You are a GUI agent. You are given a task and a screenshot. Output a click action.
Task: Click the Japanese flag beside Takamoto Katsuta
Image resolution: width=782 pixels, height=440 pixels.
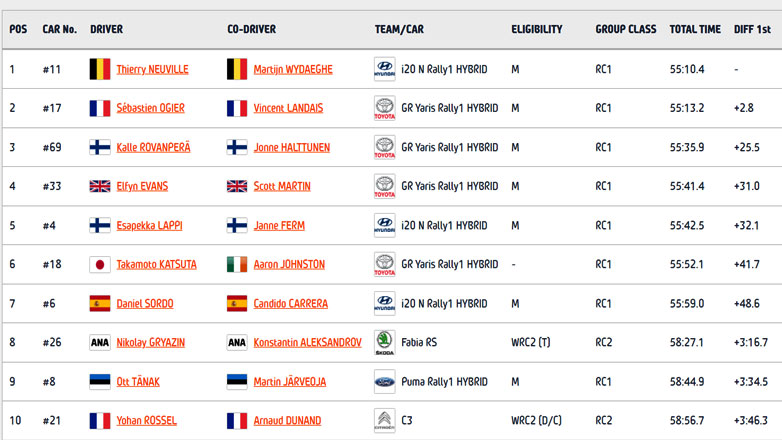click(100, 264)
